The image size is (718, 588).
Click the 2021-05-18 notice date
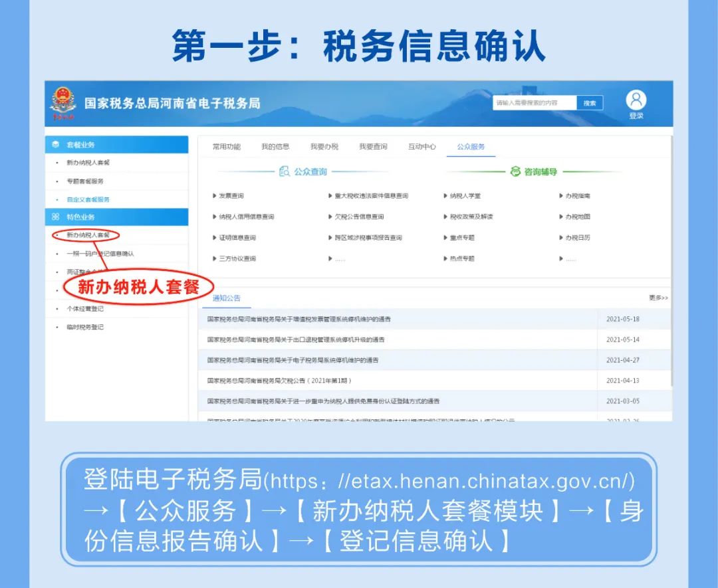point(623,319)
